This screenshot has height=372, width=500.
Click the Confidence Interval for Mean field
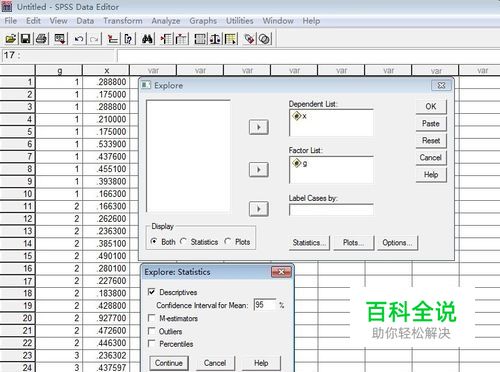pyautogui.click(x=265, y=305)
